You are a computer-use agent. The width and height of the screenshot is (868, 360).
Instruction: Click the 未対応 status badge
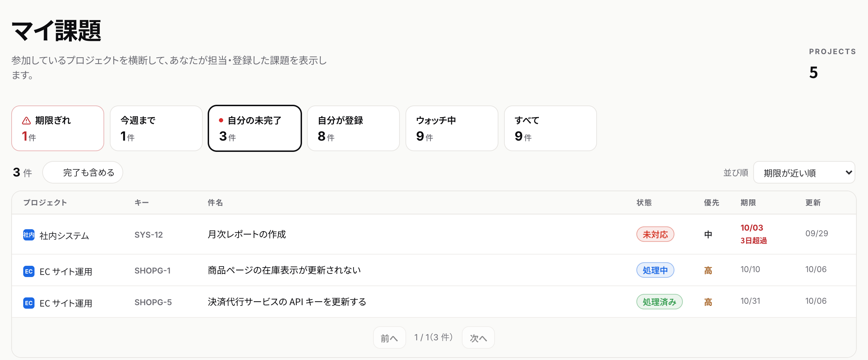(x=655, y=234)
